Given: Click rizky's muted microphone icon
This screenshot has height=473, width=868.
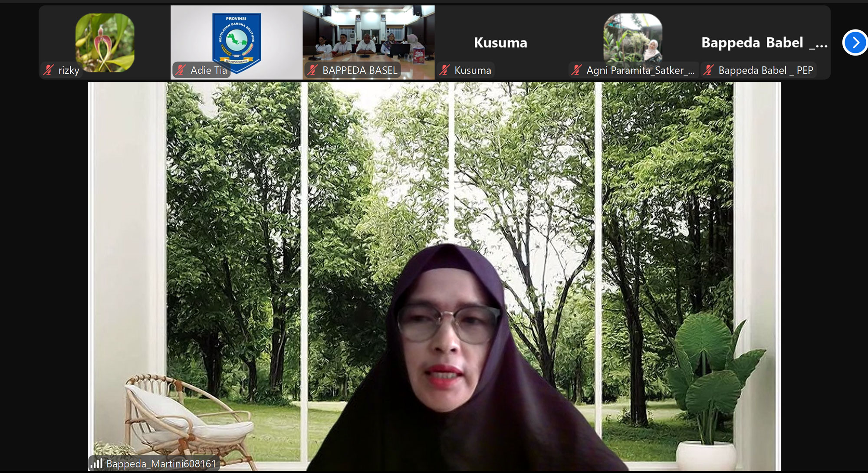Looking at the screenshot, I should (x=49, y=70).
